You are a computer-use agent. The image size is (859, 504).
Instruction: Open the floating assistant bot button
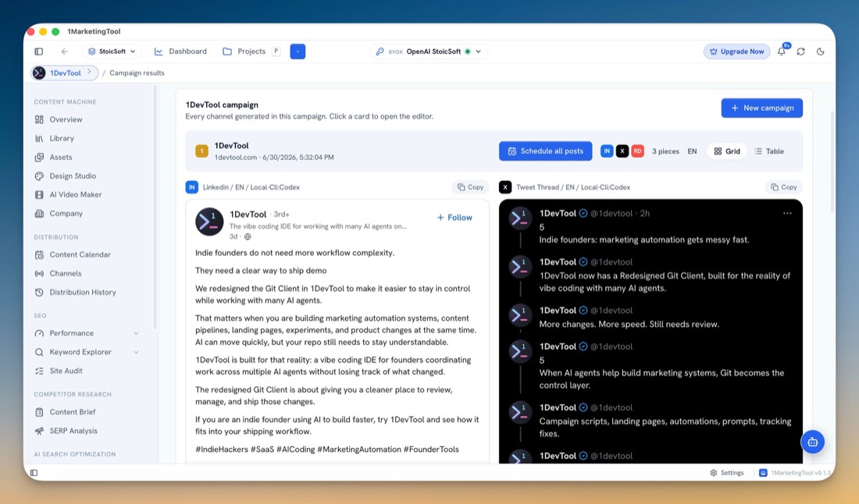pyautogui.click(x=812, y=442)
